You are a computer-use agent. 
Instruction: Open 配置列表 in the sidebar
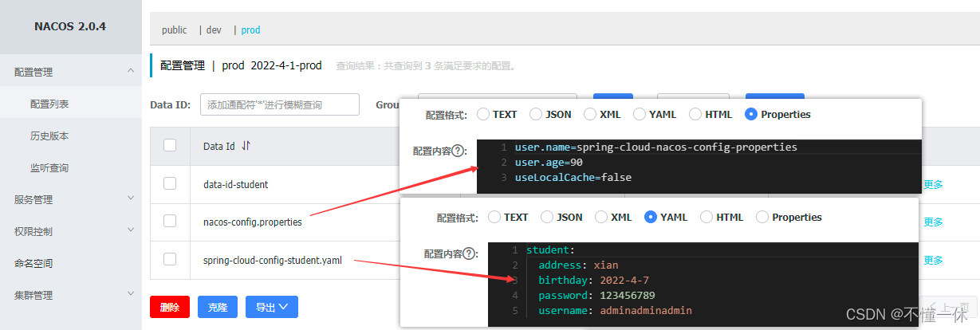pos(49,104)
